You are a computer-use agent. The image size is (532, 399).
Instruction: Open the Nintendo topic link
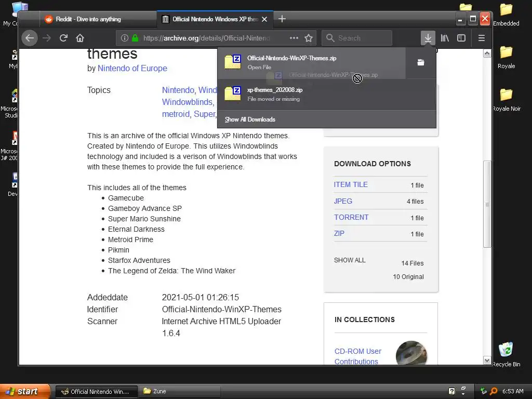coord(178,90)
